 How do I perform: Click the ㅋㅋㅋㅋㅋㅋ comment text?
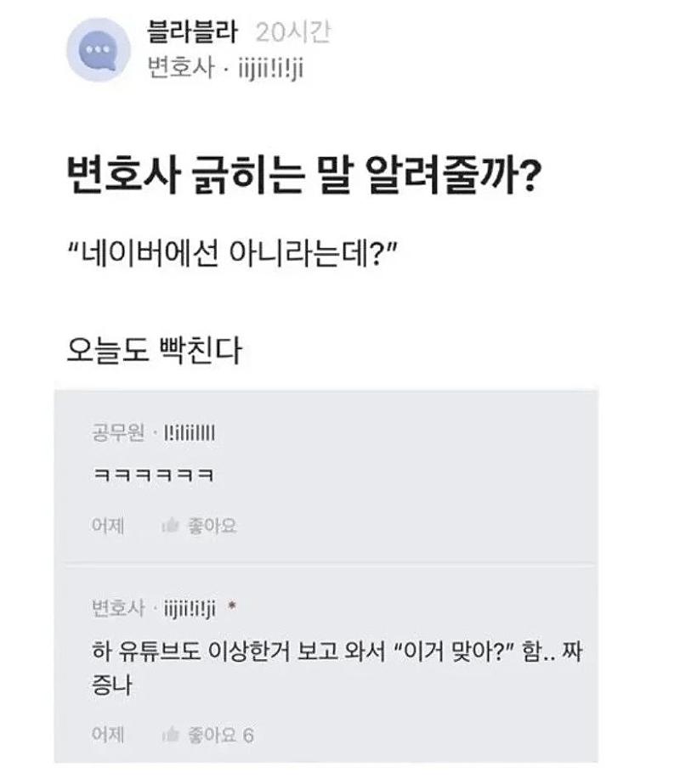click(x=151, y=474)
